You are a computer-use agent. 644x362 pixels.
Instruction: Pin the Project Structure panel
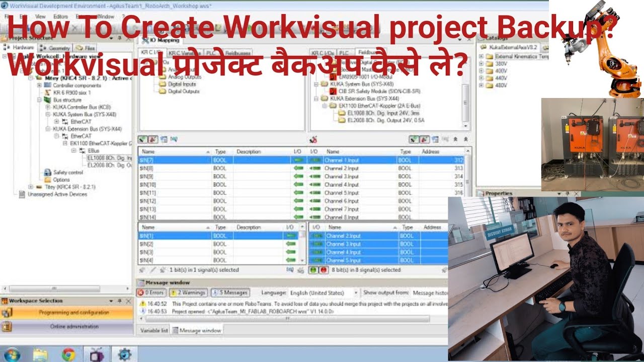[x=120, y=38]
